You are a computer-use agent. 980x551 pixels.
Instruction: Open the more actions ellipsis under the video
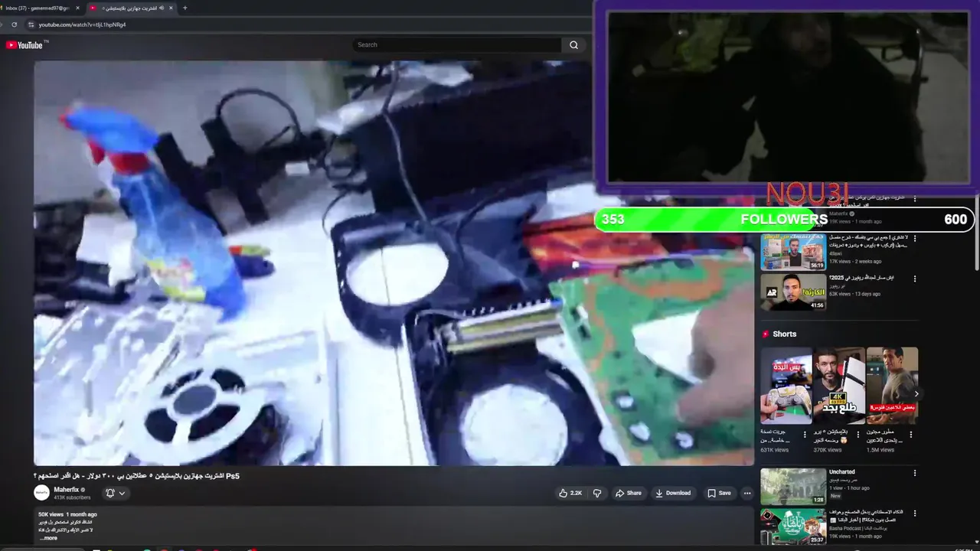coord(747,493)
